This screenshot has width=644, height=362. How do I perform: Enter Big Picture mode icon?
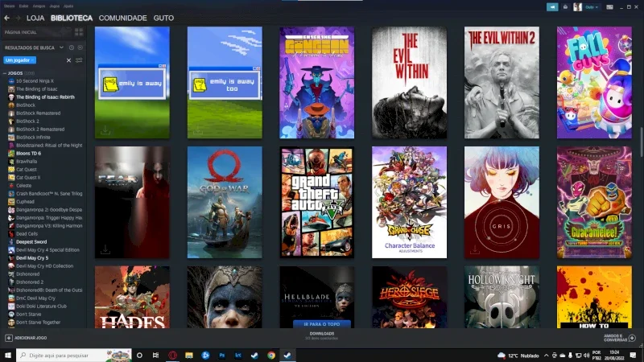coord(610,7)
